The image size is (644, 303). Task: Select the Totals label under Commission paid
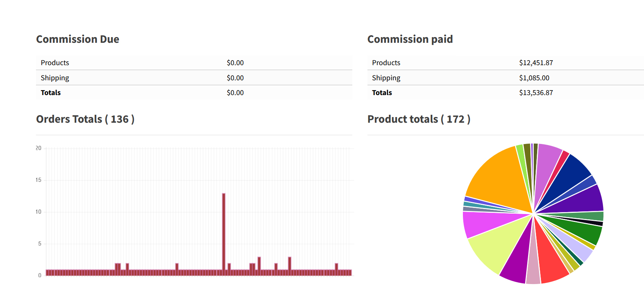pyautogui.click(x=382, y=93)
